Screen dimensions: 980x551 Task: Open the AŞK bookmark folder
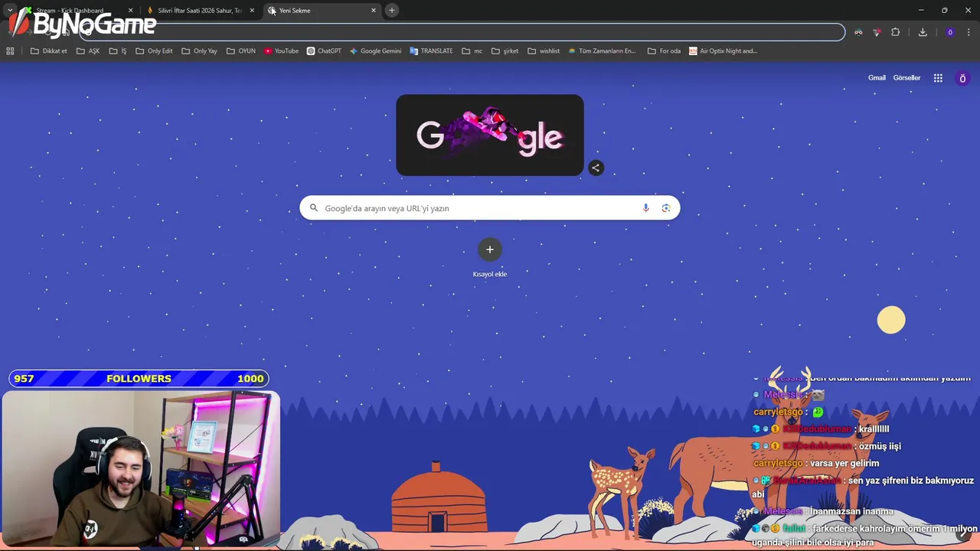tap(88, 51)
